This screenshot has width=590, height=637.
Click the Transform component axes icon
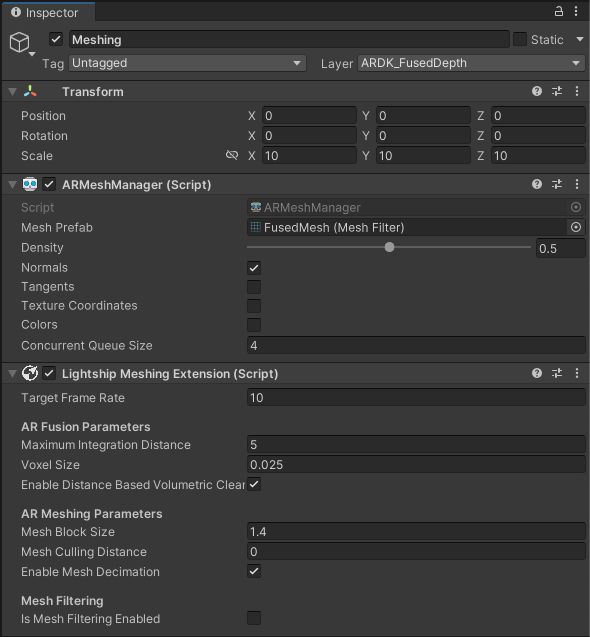click(30, 91)
